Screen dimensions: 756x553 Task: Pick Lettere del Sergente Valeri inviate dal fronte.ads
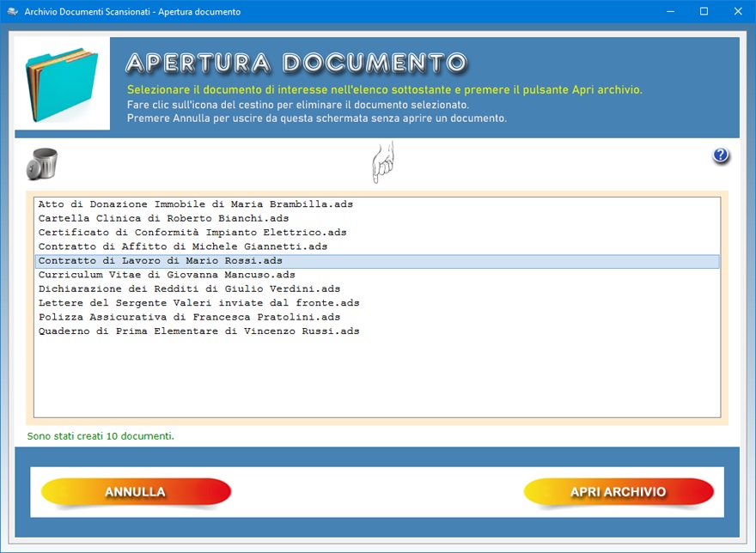point(198,303)
